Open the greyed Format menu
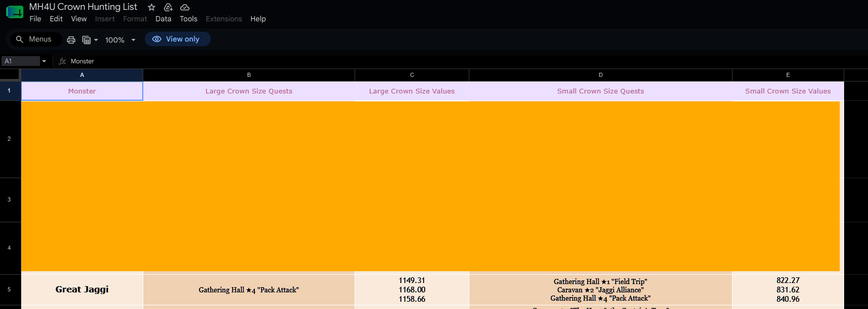 (135, 19)
